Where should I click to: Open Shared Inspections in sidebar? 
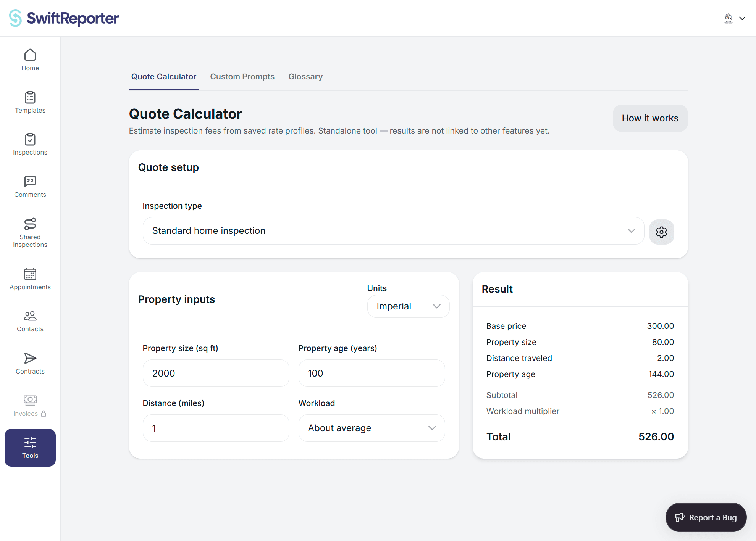point(30,233)
